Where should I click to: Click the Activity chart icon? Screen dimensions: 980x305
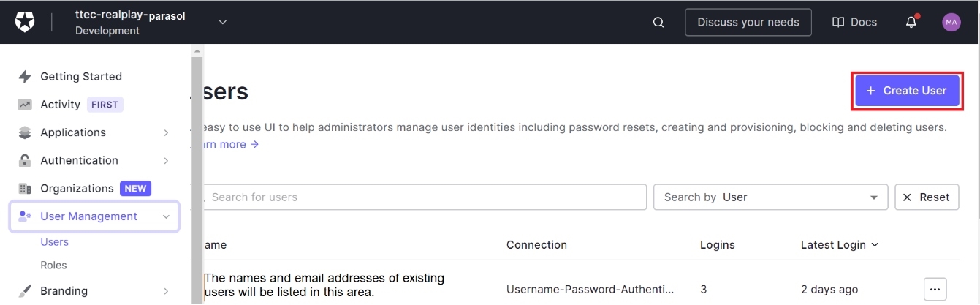click(25, 105)
